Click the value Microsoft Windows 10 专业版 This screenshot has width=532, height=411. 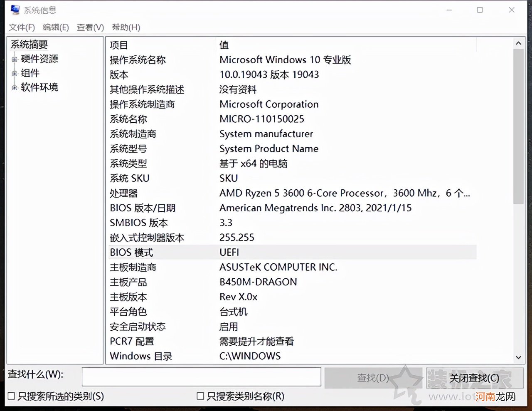pyautogui.click(x=285, y=60)
